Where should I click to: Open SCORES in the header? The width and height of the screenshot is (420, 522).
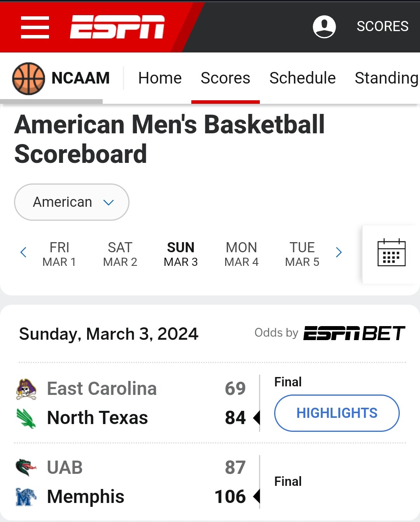pyautogui.click(x=383, y=26)
